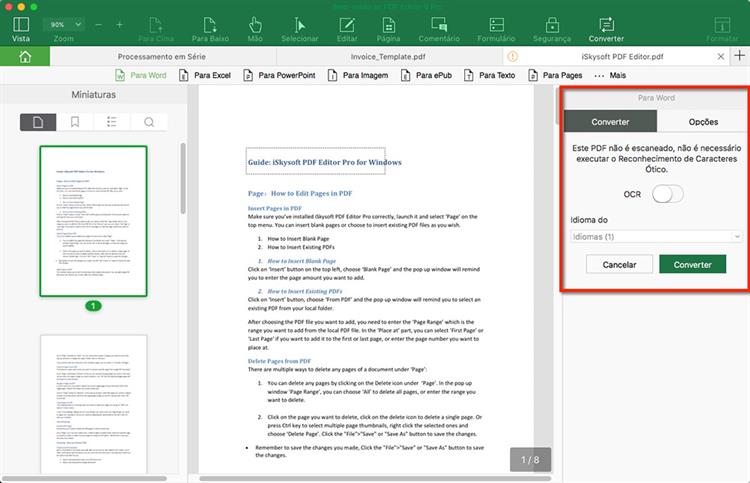Viewport: 750px width, 483px height.
Task: Open the Formatar panel
Action: pos(722,29)
